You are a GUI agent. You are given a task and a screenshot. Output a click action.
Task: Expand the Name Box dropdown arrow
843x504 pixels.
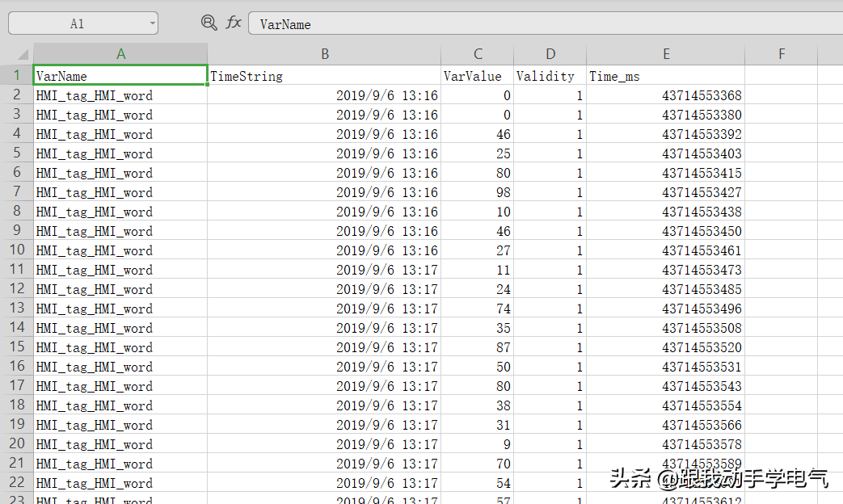[x=152, y=23]
